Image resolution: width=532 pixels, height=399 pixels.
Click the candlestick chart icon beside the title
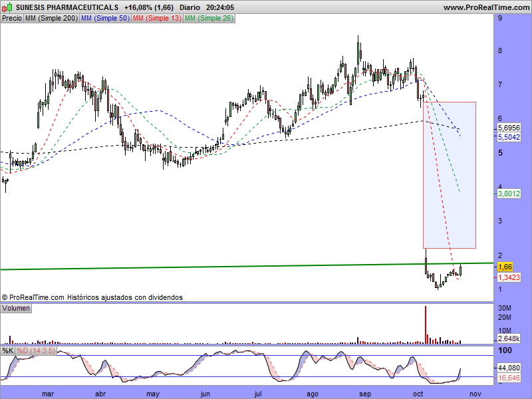pyautogui.click(x=7, y=7)
